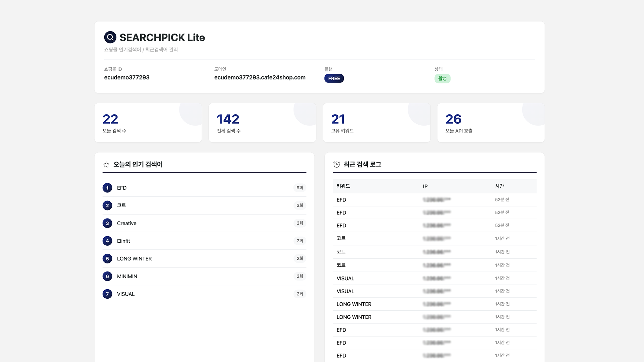
Task: Click the SEARCHPICK Lite magnifier logo
Action: (110, 37)
